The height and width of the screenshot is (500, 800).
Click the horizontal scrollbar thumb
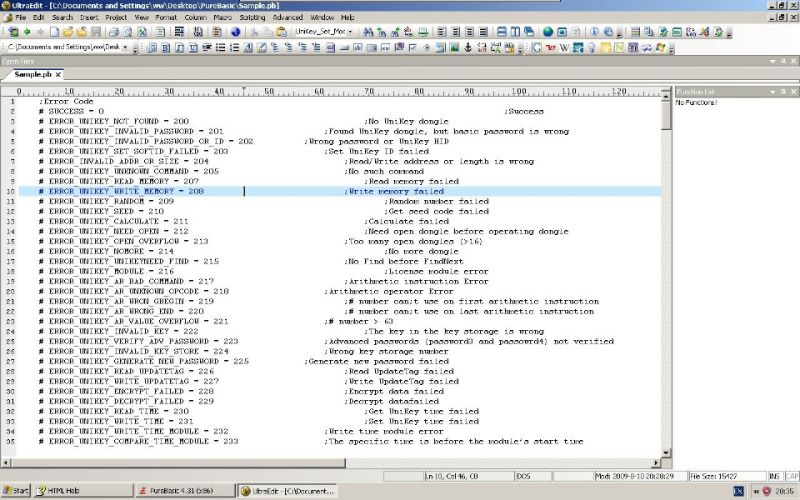pyautogui.click(x=179, y=463)
